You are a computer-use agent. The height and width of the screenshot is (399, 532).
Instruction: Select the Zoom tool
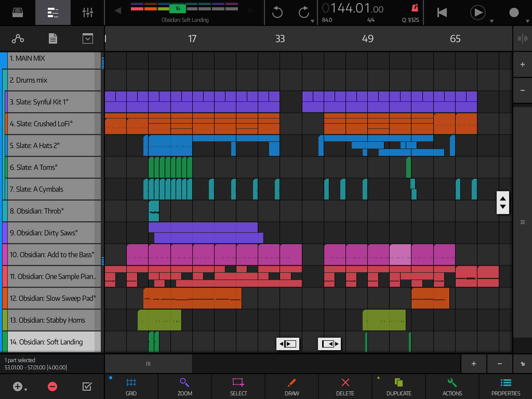click(184, 386)
